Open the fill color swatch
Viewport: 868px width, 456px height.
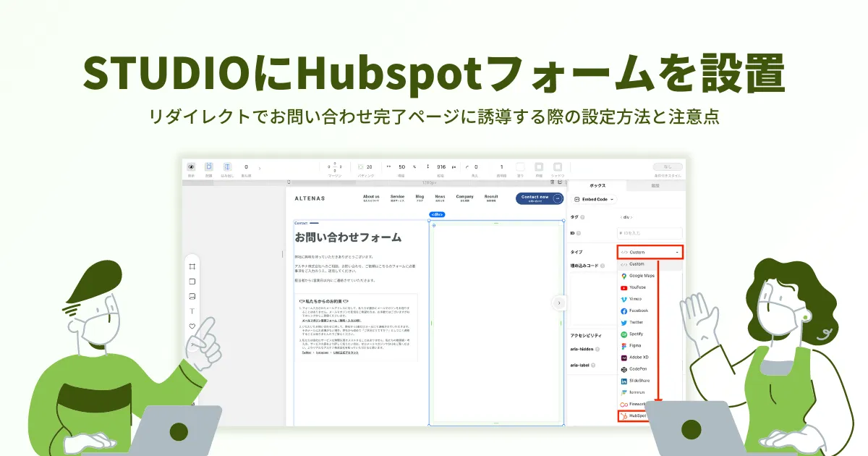click(520, 166)
